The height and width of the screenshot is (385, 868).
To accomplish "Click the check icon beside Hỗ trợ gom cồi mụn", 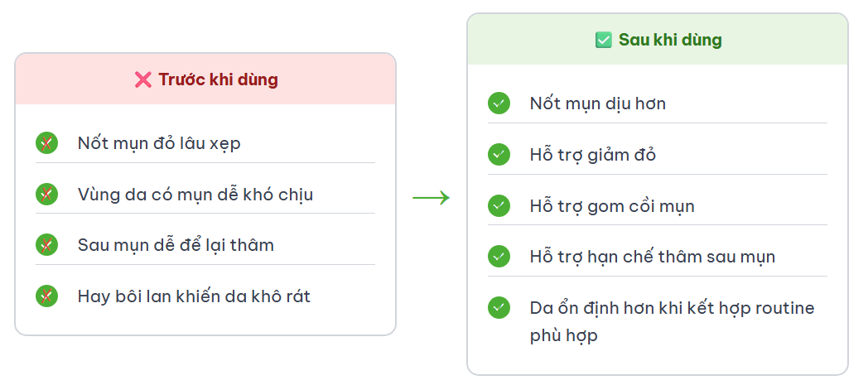I will pos(499,206).
